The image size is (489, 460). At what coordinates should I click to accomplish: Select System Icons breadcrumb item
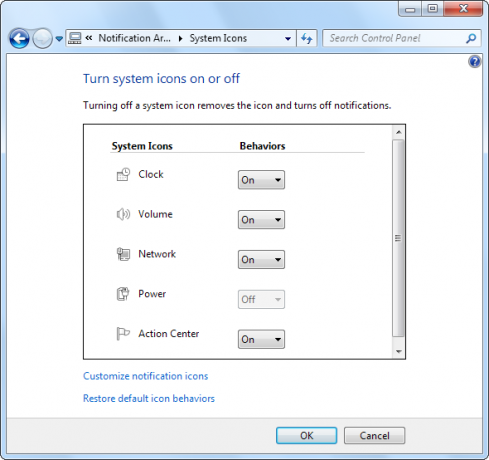click(x=218, y=38)
